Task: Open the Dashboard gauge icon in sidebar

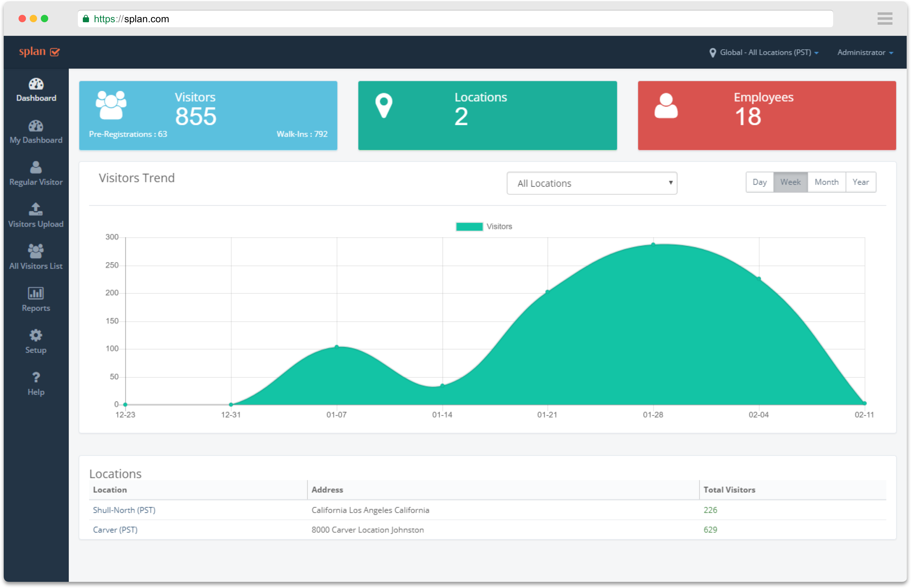Action: click(36, 84)
